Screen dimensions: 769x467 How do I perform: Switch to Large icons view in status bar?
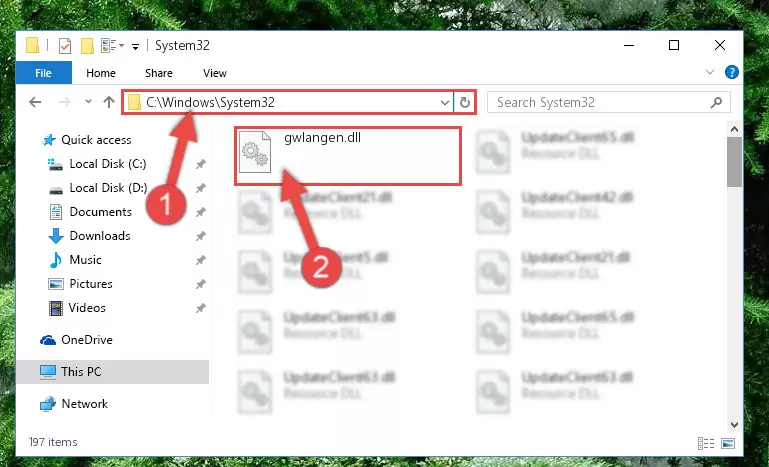click(x=728, y=443)
